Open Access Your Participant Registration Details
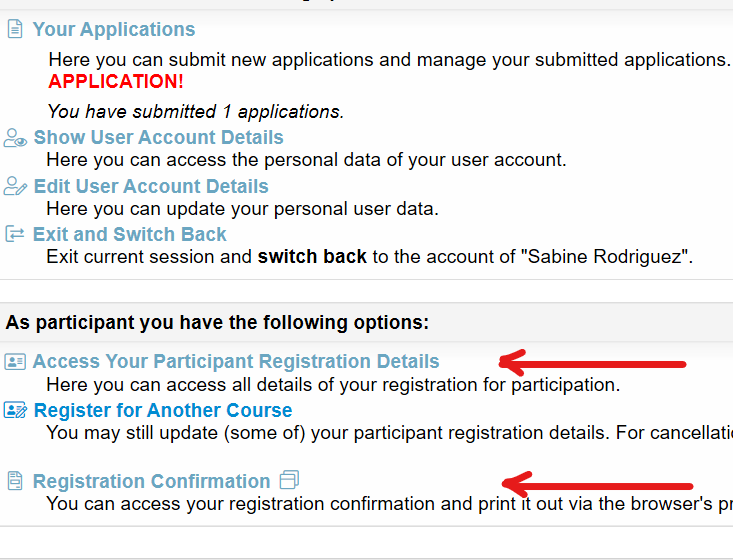 click(x=236, y=361)
